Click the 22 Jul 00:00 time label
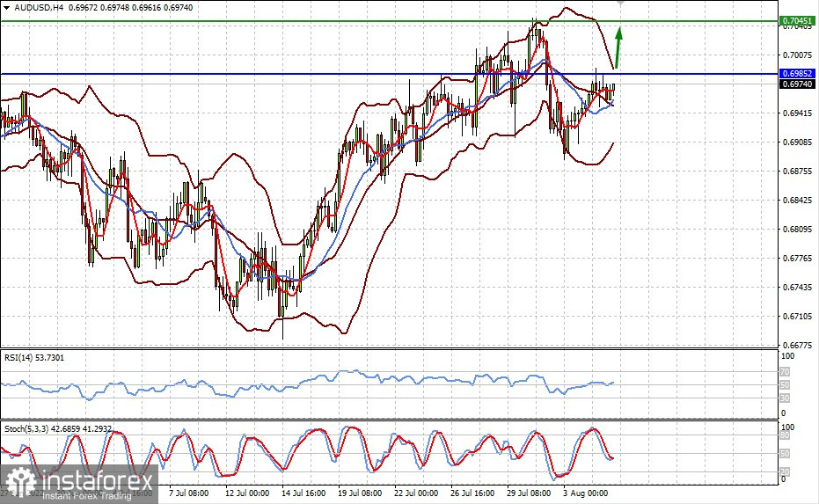The height and width of the screenshot is (504, 819). click(416, 493)
